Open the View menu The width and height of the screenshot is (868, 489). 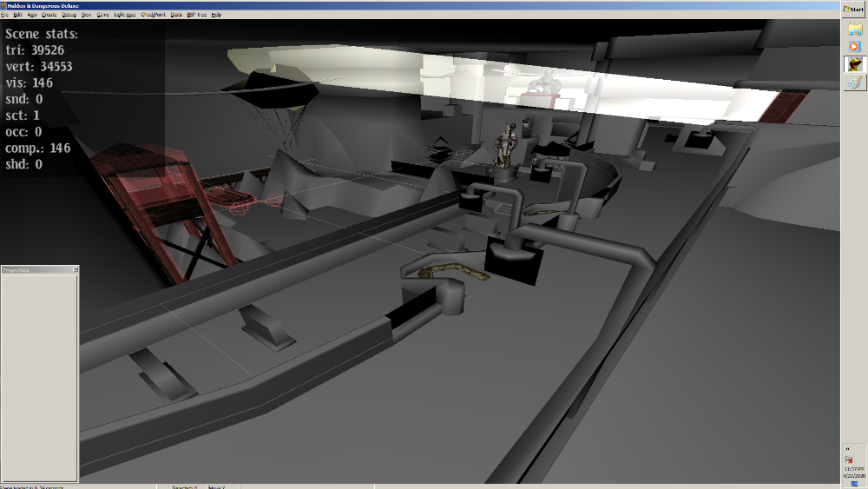point(86,15)
